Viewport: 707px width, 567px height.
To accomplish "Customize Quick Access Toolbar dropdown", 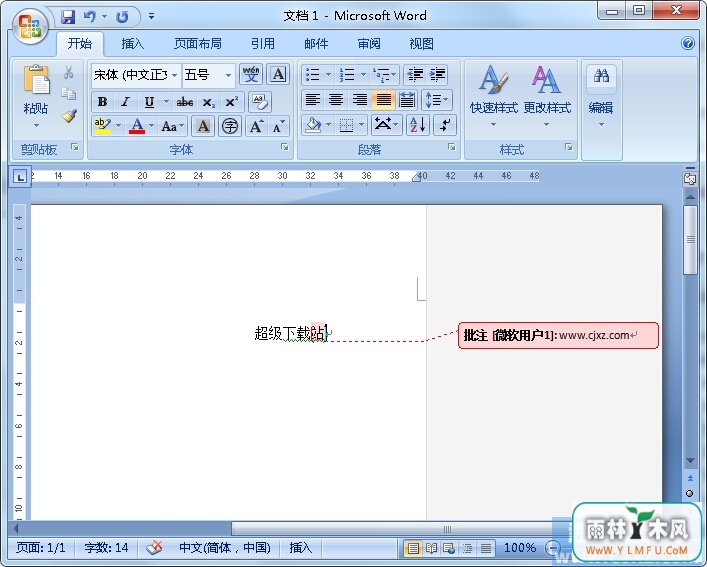I will (x=151, y=16).
